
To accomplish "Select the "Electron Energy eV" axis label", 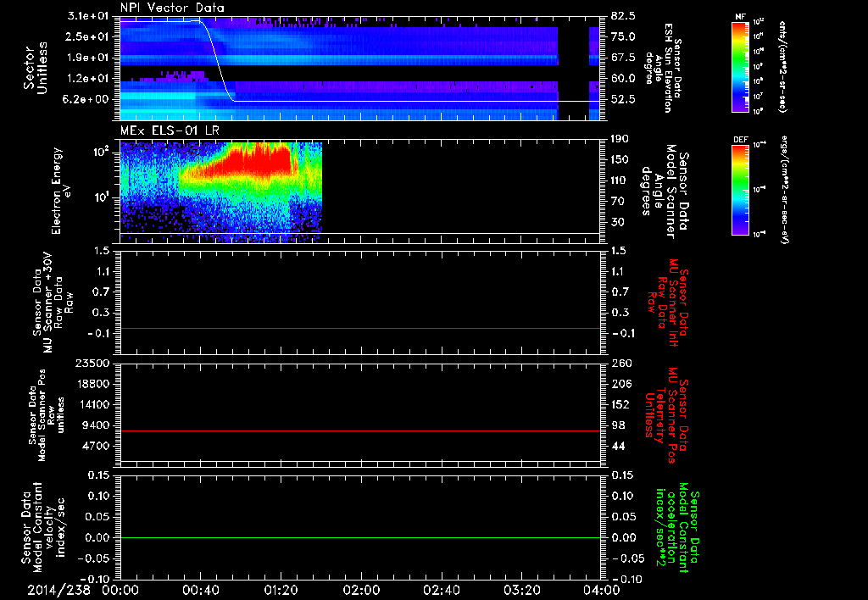I will pyautogui.click(x=61, y=191).
